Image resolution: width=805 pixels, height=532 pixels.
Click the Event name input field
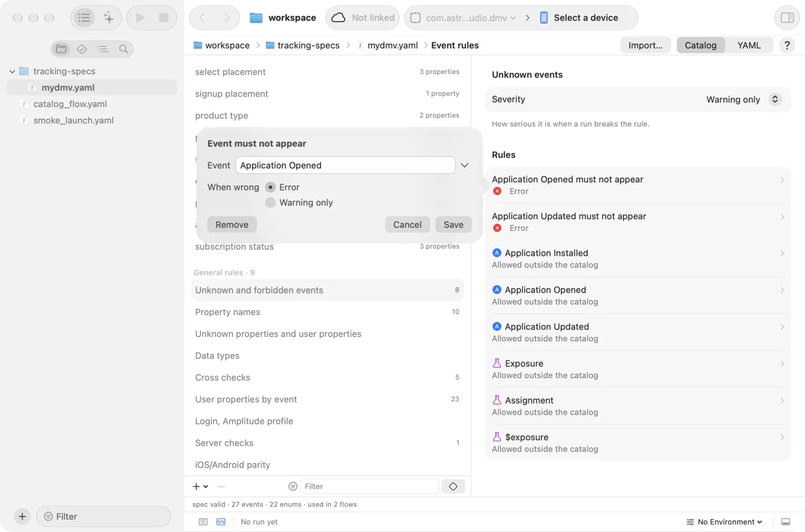click(345, 165)
